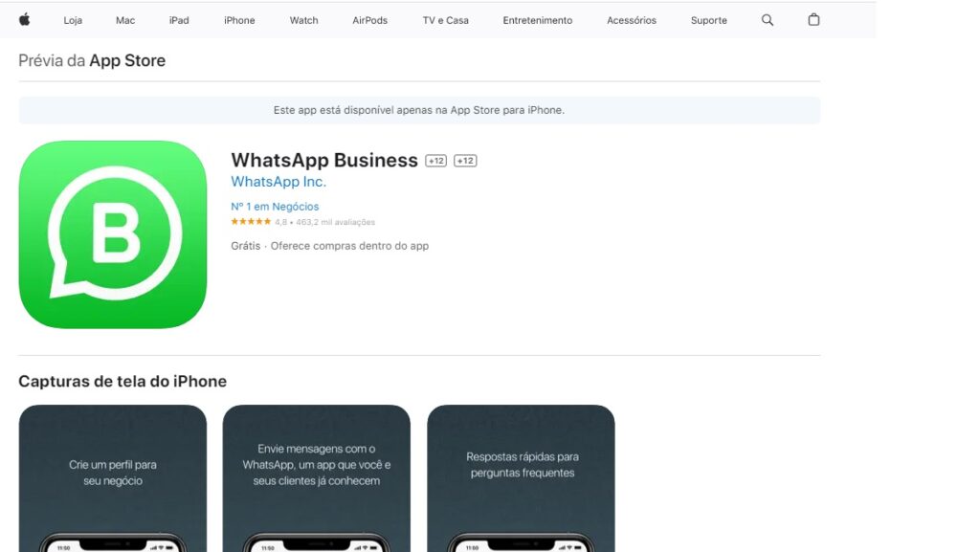
Task: Open the Loja menu item
Action: (73, 20)
